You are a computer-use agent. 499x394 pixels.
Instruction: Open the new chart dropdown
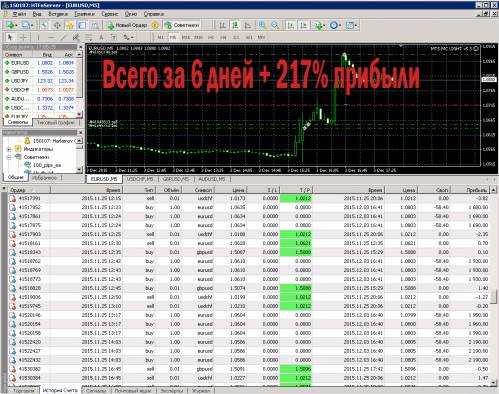pyautogui.click(x=11, y=25)
